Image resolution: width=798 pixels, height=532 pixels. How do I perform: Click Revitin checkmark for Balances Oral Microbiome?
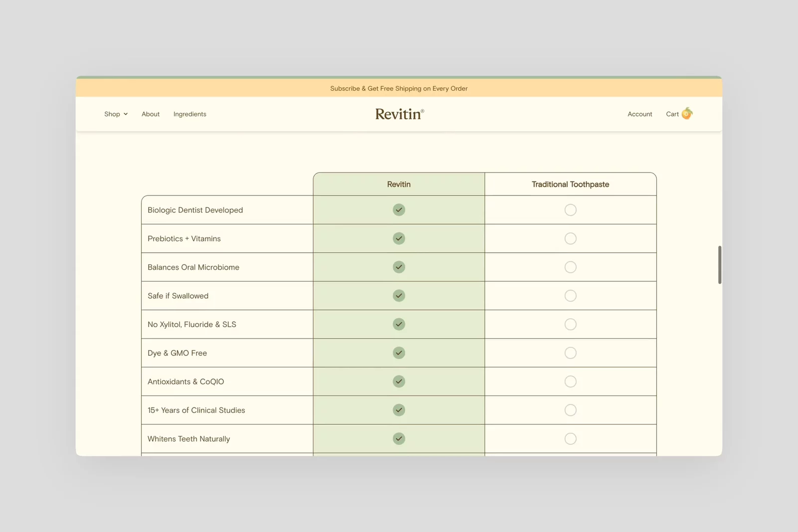click(399, 267)
